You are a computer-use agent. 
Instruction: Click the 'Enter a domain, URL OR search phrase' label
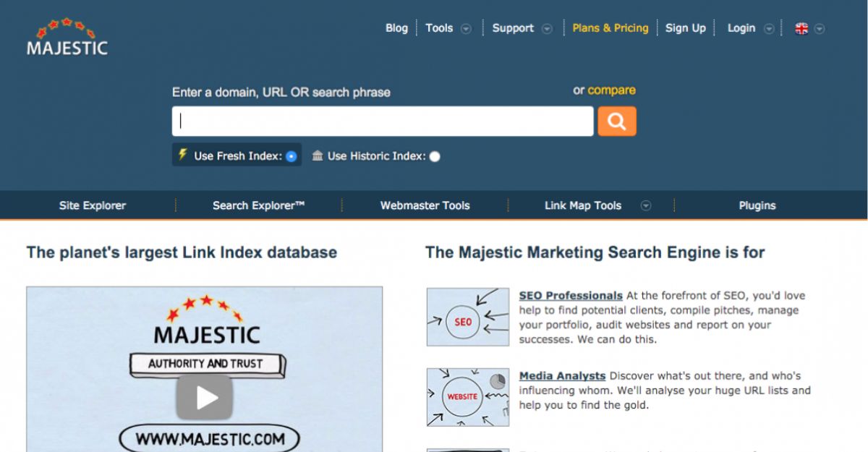click(281, 93)
